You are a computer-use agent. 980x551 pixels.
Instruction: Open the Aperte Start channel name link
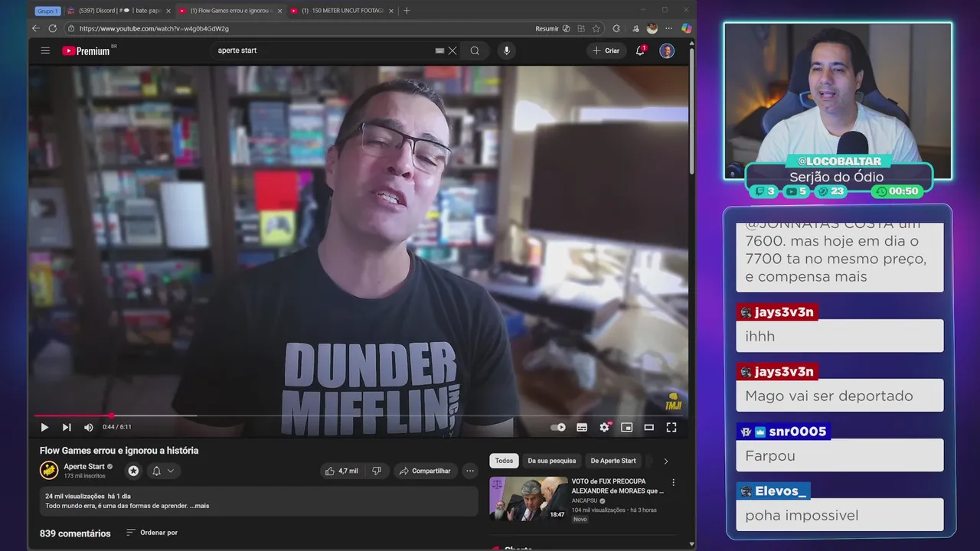84,466
